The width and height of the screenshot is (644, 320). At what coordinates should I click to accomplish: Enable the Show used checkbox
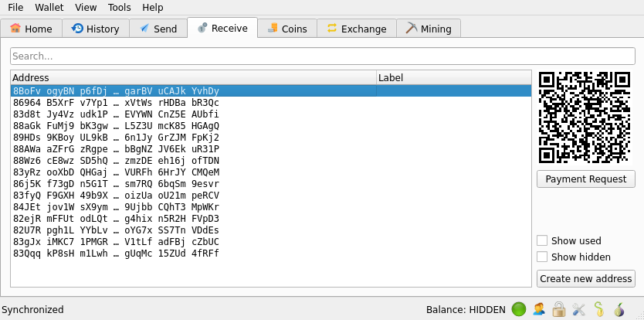[x=542, y=240]
